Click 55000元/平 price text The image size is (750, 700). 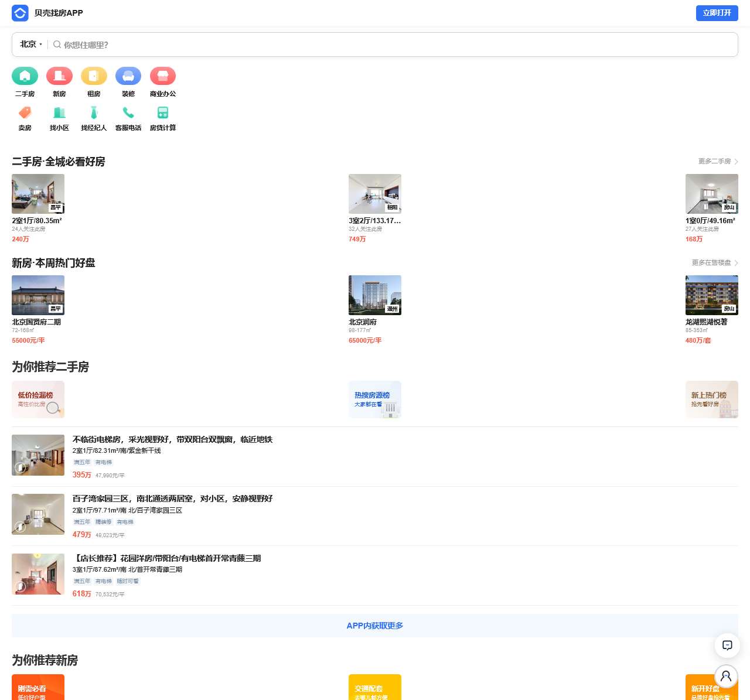[28, 340]
